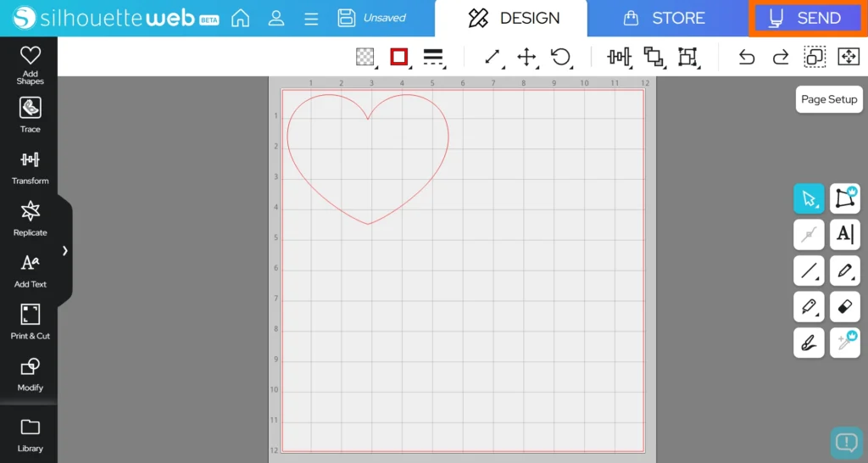This screenshot has height=463, width=868.
Task: Toggle the fit-to-screen view icon
Action: (848, 57)
